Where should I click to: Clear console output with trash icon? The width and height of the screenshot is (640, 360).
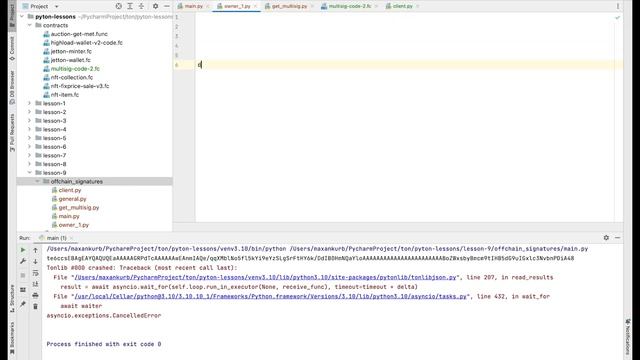pyautogui.click(x=36, y=306)
